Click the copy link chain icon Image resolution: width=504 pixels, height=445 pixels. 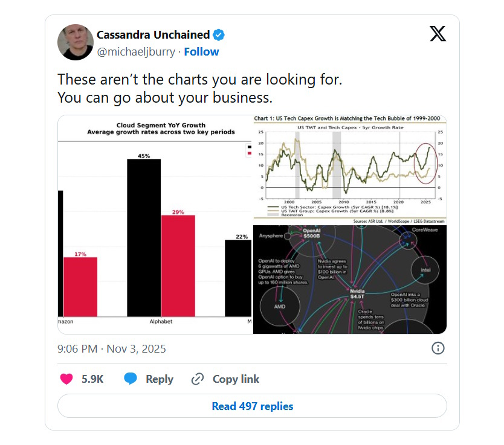coord(198,379)
